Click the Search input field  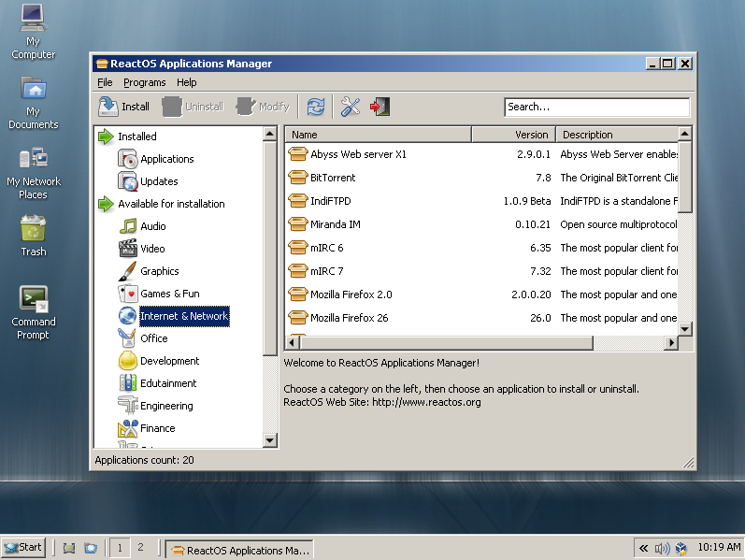coord(596,107)
